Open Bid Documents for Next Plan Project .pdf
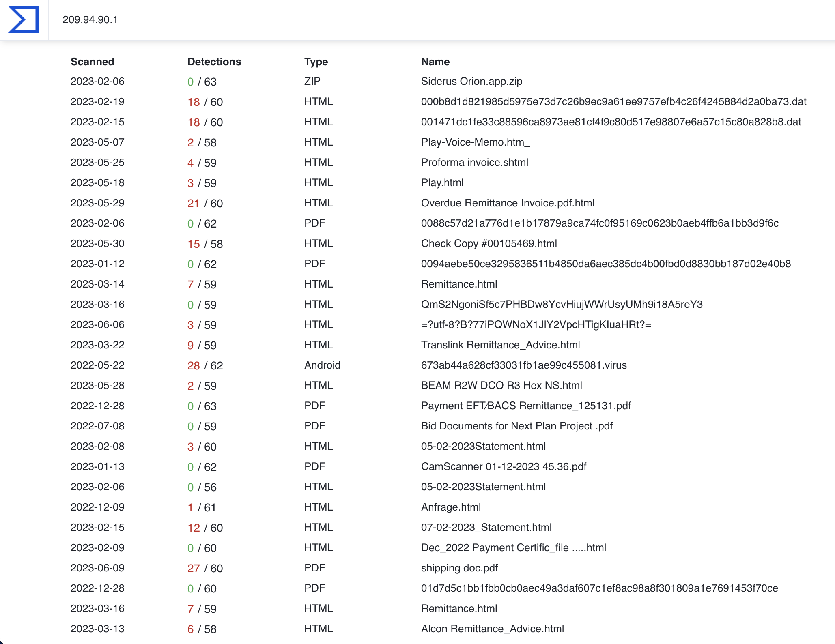Screen dimensions: 835x644 point(516,426)
